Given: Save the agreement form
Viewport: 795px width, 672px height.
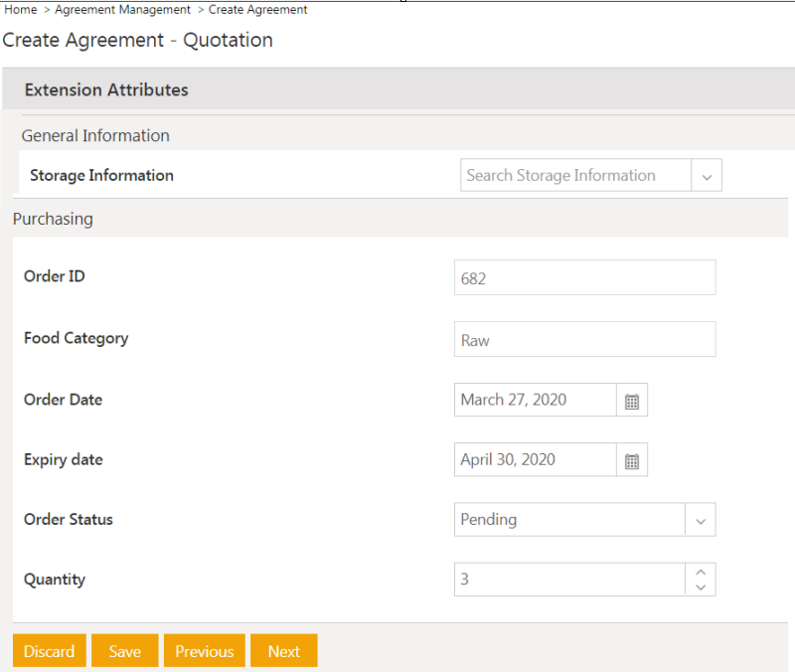Looking at the screenshot, I should (124, 651).
